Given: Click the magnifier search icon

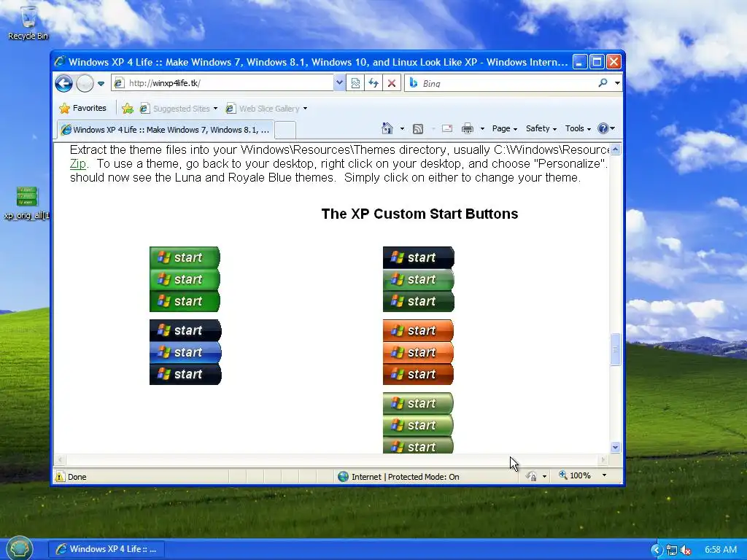Looking at the screenshot, I should [x=603, y=83].
